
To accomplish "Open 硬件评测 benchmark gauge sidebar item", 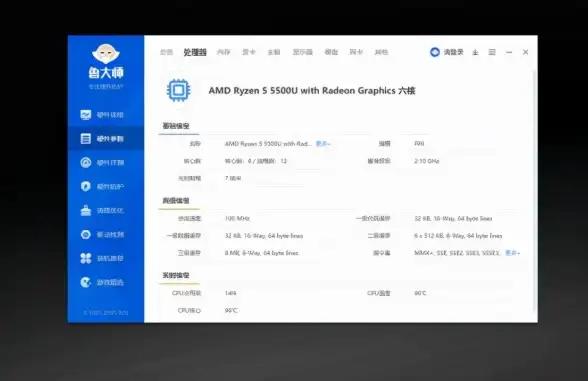I will (x=102, y=163).
